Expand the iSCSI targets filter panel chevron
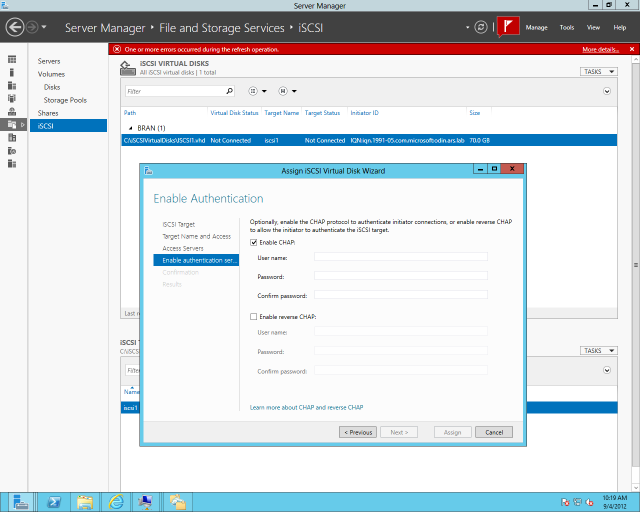Screen dimensions: 640x512 click(607, 370)
